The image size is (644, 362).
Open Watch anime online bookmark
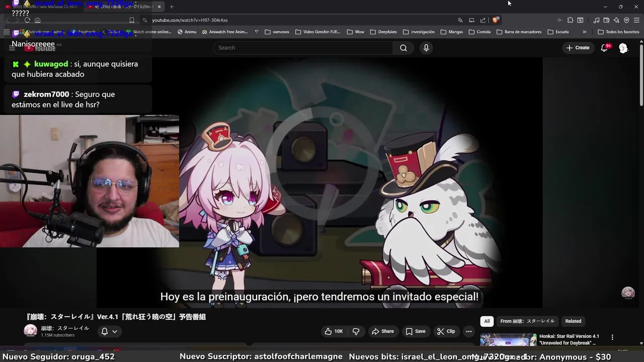pos(148,32)
